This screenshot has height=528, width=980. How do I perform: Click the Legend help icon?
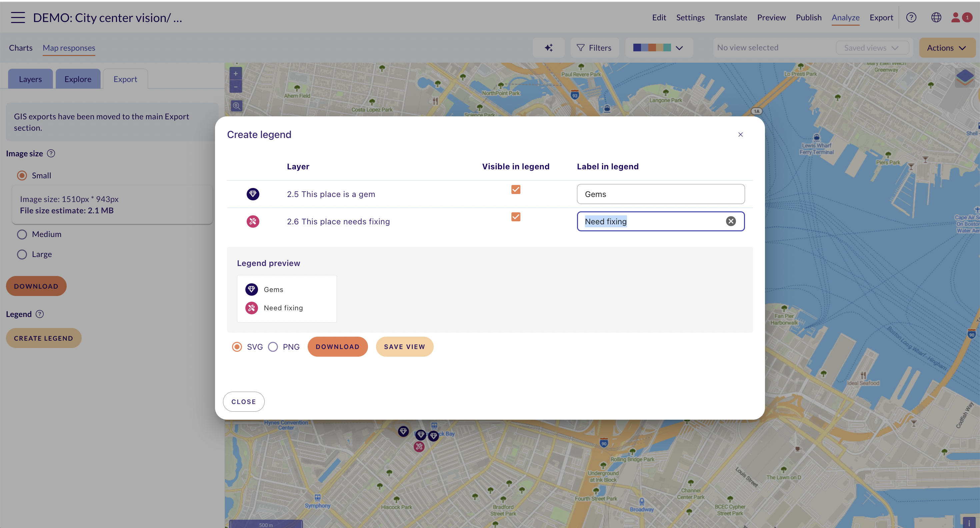(40, 314)
